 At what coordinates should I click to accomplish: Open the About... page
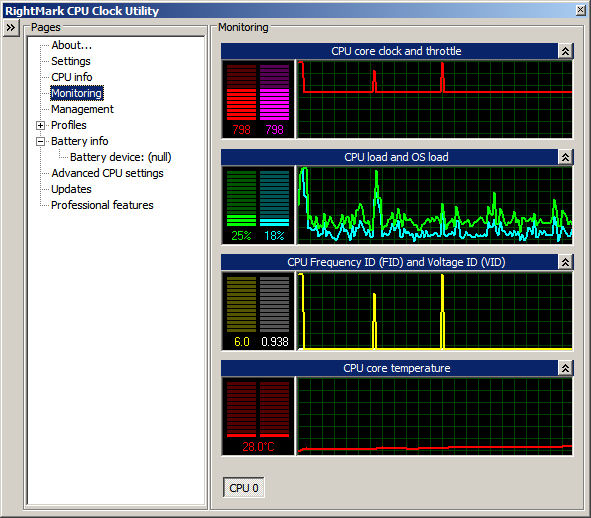[72, 45]
